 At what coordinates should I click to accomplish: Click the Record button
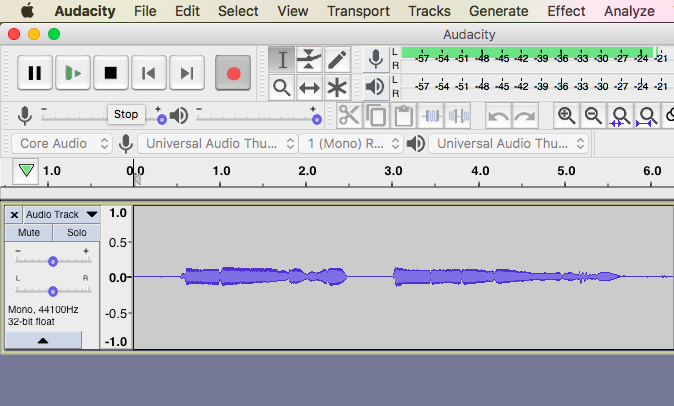coord(233,73)
